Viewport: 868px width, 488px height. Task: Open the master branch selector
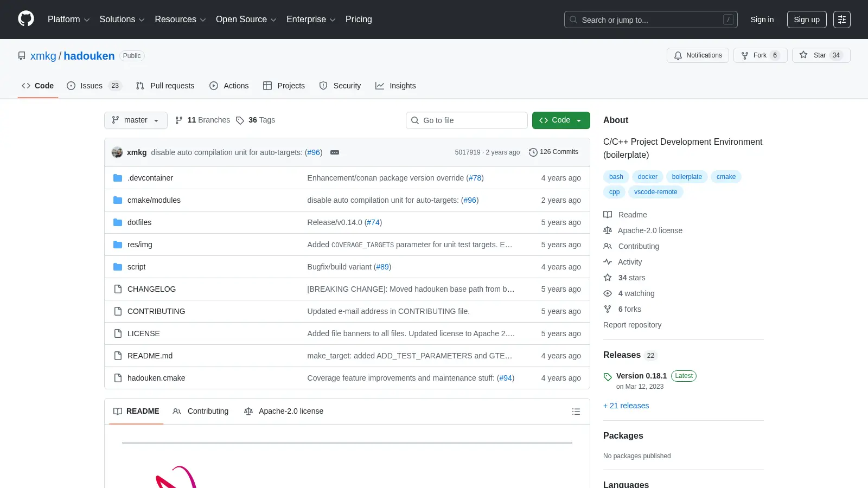(x=136, y=120)
